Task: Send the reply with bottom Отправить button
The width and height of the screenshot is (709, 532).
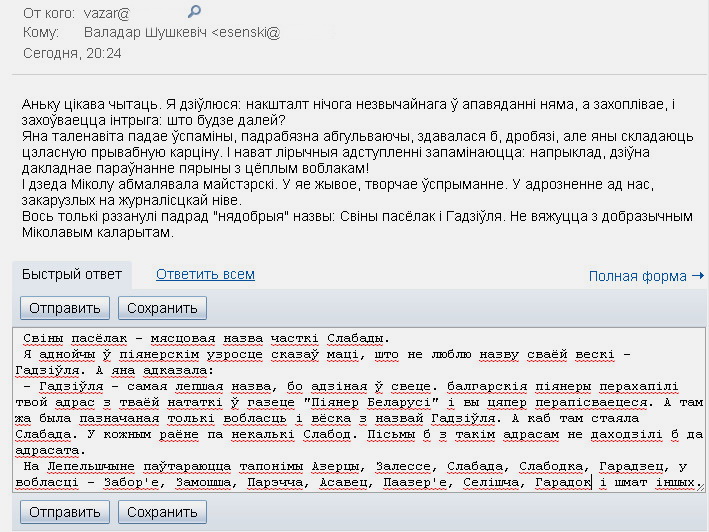Action: (65, 512)
